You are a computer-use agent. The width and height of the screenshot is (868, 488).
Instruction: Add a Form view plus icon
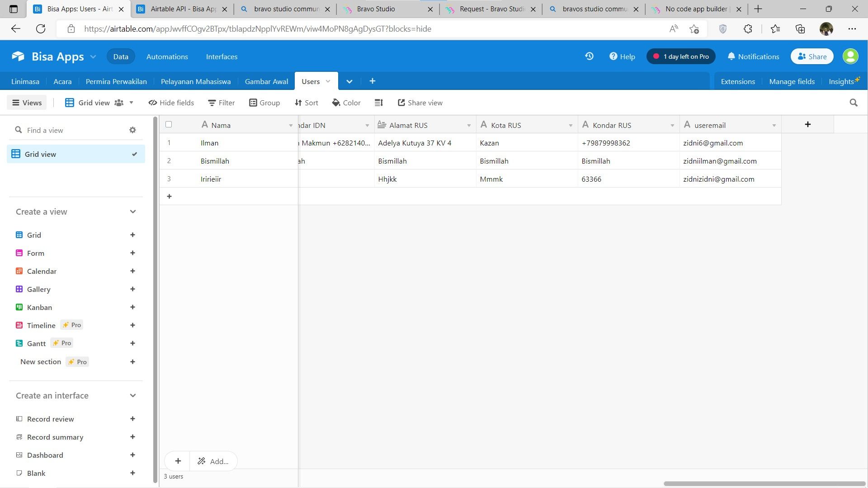coord(132,253)
